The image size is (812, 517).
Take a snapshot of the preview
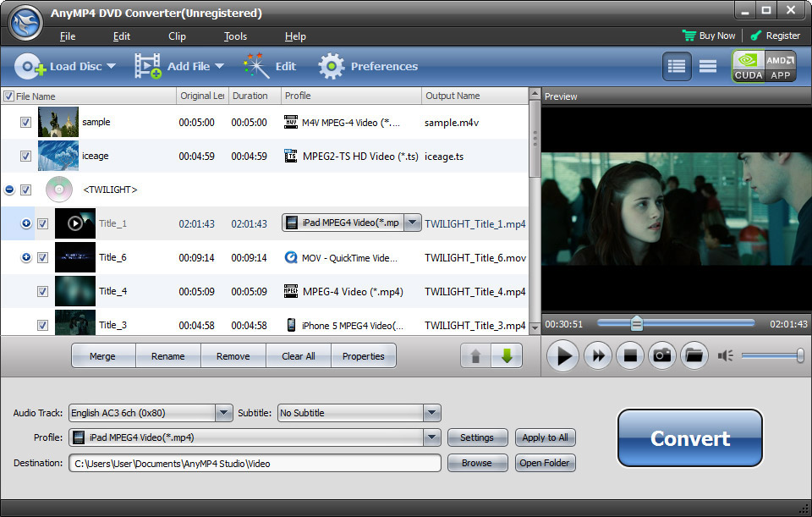tap(662, 356)
